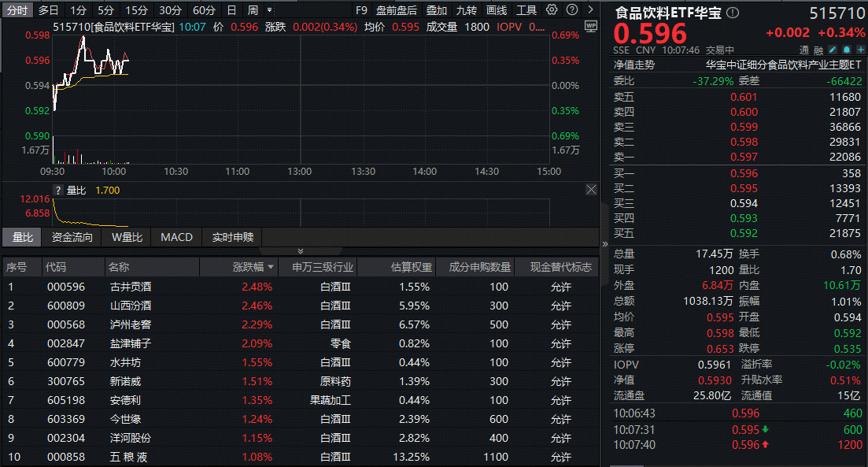The width and height of the screenshot is (868, 467).
Task: Click the question-mark icon beside 量比 indicator
Action: [x=57, y=190]
